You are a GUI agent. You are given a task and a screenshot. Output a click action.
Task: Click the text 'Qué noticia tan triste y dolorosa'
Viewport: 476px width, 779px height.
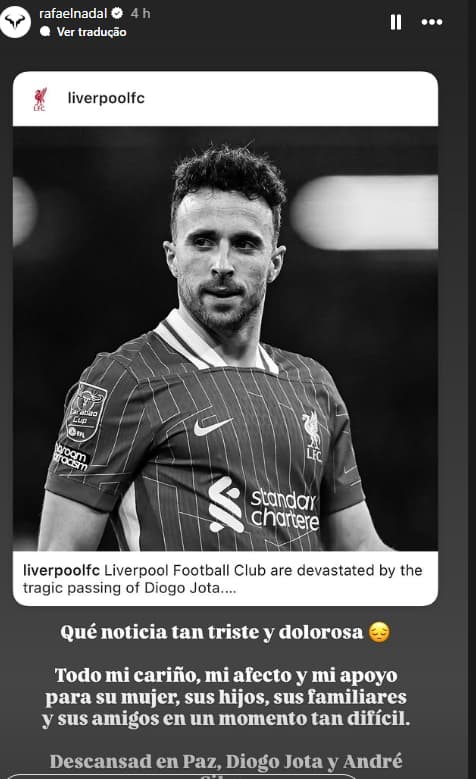click(x=212, y=632)
